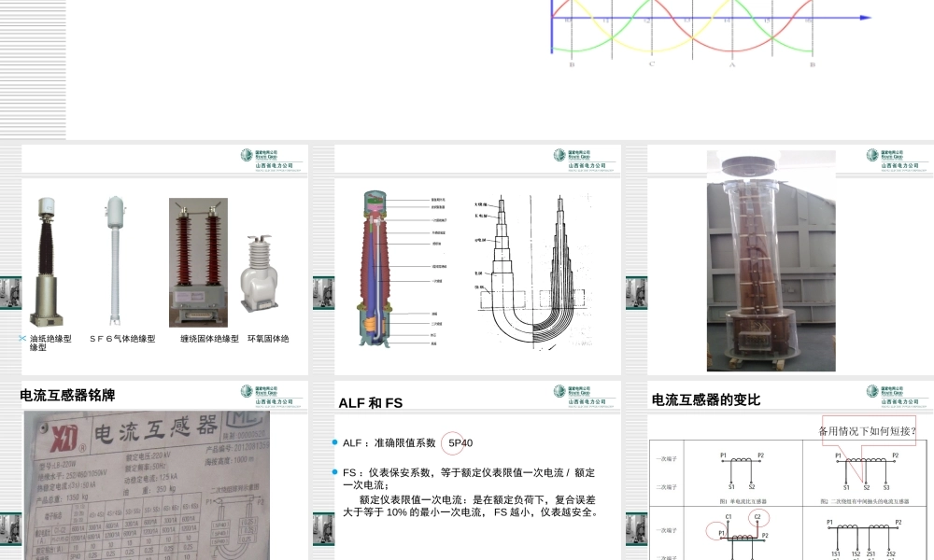Viewport: 934px width, 560px height.
Task: Click the 电流互感器铭牌 title text
Action: (x=67, y=395)
